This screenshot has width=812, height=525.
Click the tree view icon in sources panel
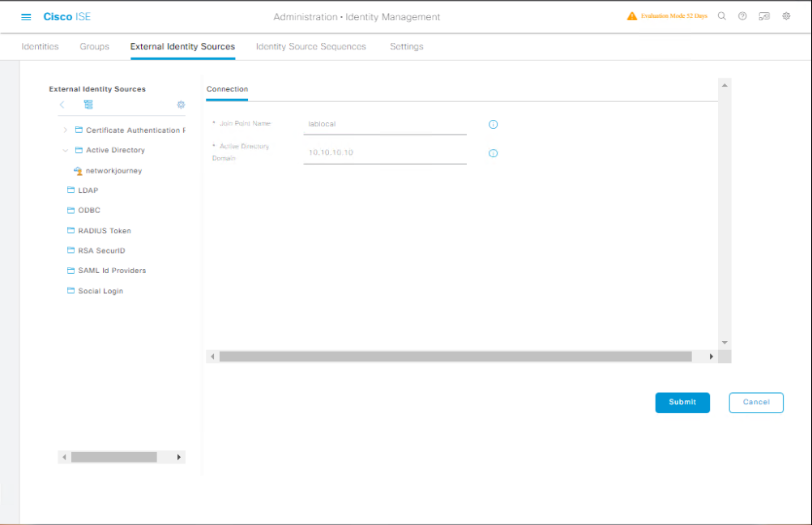point(88,105)
